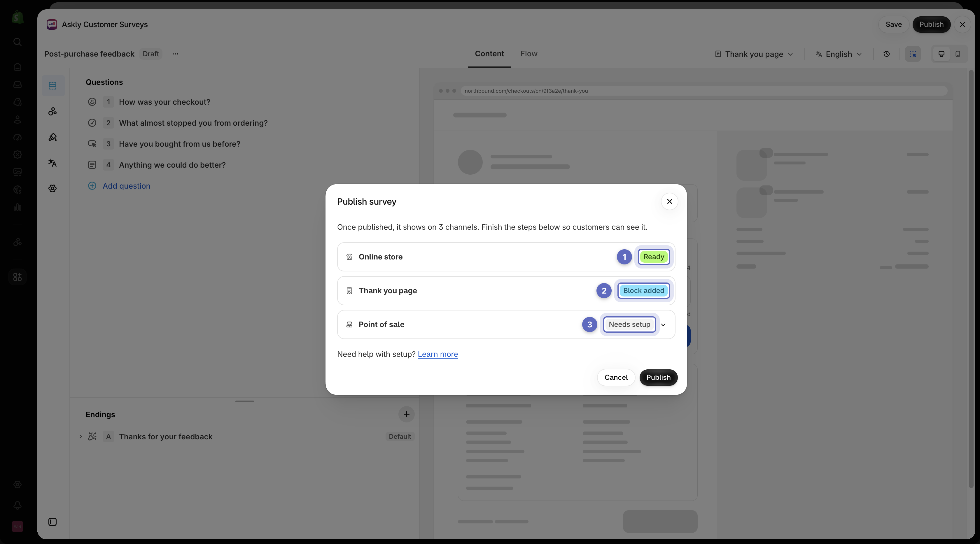The width and height of the screenshot is (980, 544).
Task: Switch to the Content tab
Action: click(x=489, y=54)
